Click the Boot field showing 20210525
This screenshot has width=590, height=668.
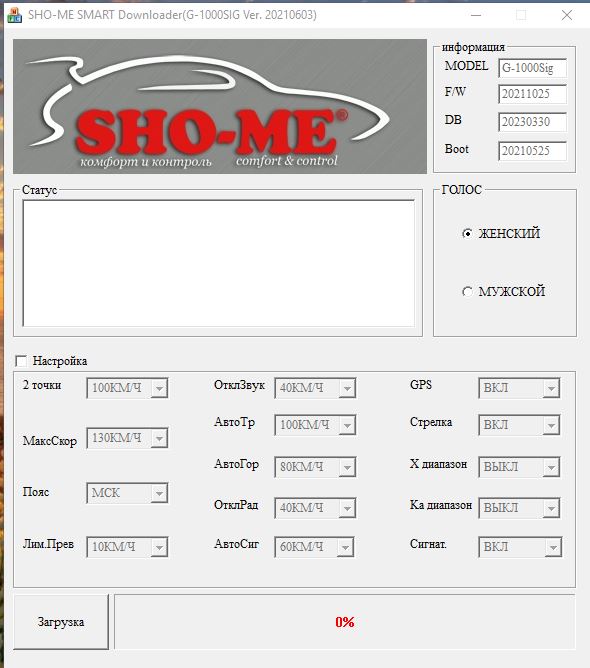[x=532, y=151]
